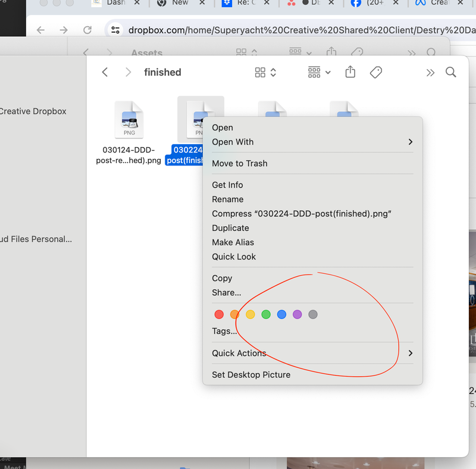
Task: Switch icon view mode selector
Action: (265, 72)
